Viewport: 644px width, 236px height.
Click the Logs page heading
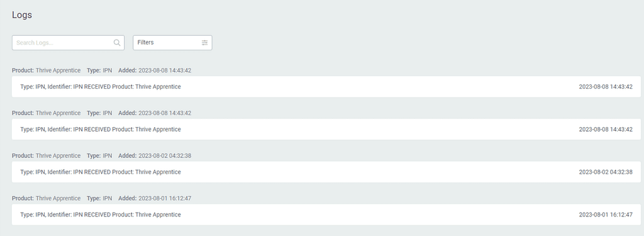click(x=22, y=15)
